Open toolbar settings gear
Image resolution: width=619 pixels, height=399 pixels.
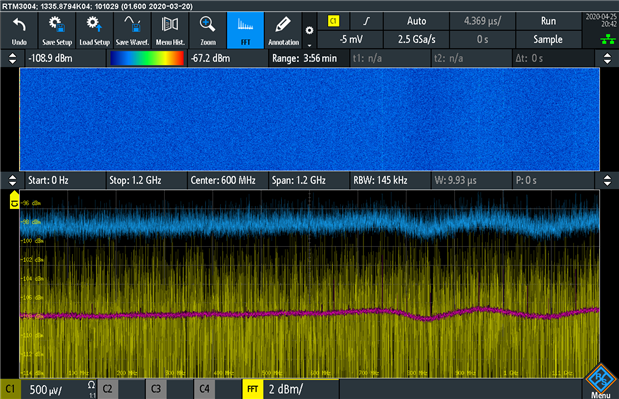click(310, 30)
